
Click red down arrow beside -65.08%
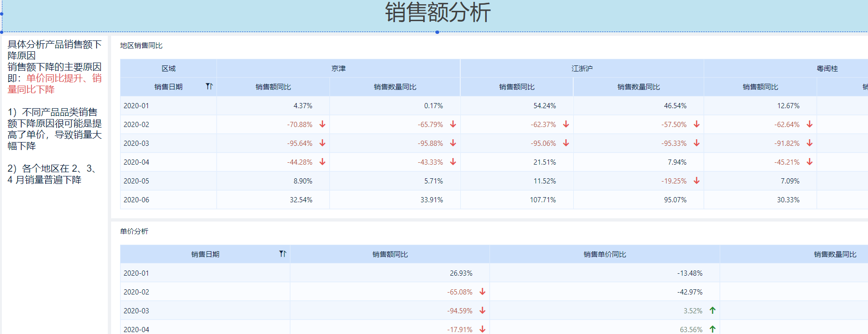click(482, 292)
